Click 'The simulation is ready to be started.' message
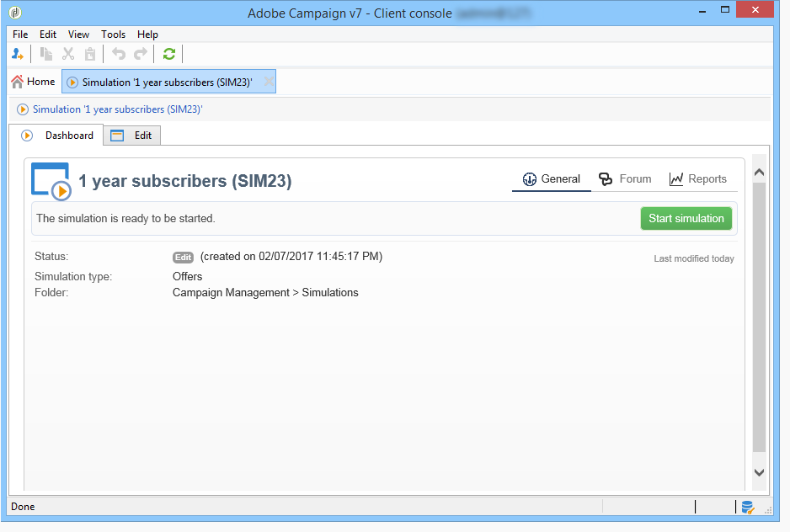This screenshot has height=532, width=790. (126, 219)
